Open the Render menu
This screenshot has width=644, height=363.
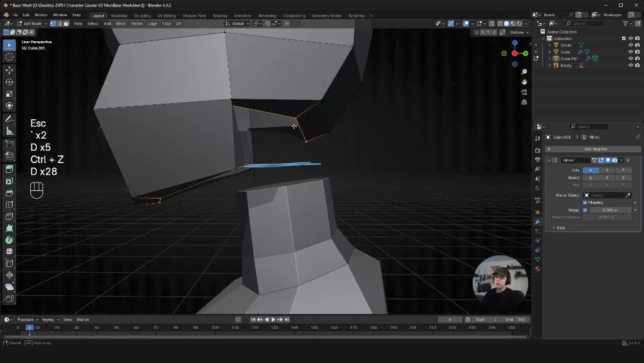coord(41,15)
